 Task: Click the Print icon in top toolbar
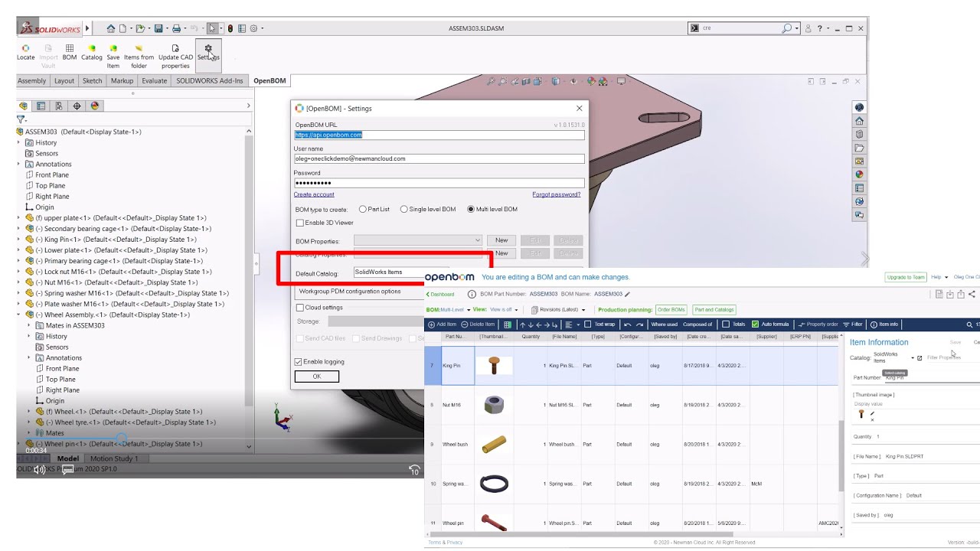[x=176, y=28]
